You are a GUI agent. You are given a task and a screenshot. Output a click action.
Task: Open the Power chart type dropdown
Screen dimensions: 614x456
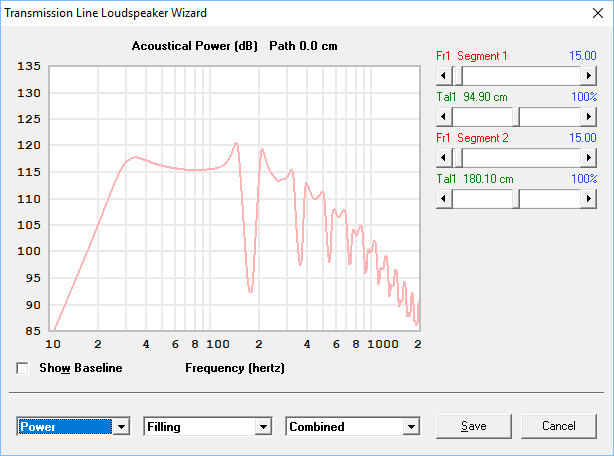point(73,426)
